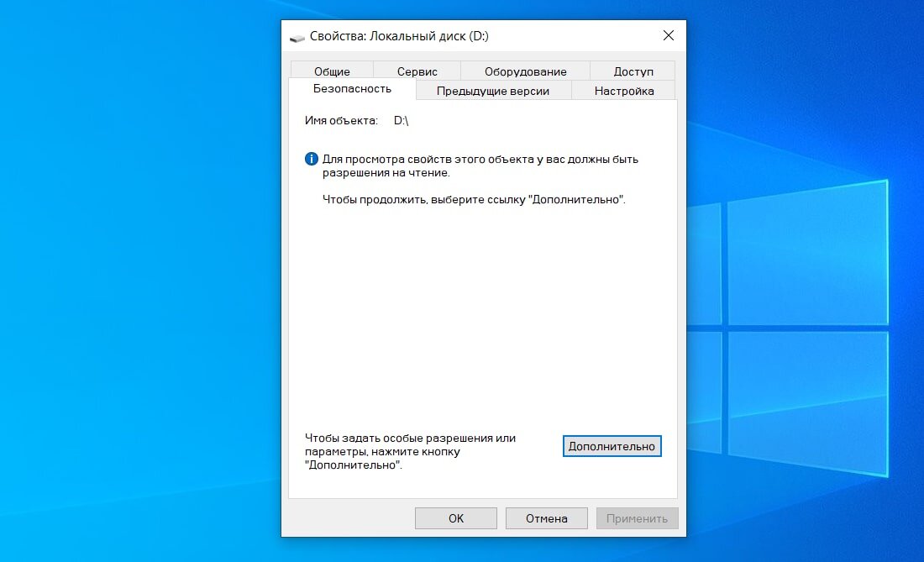Click the blue information icon
The width and height of the screenshot is (924, 562).
311,159
